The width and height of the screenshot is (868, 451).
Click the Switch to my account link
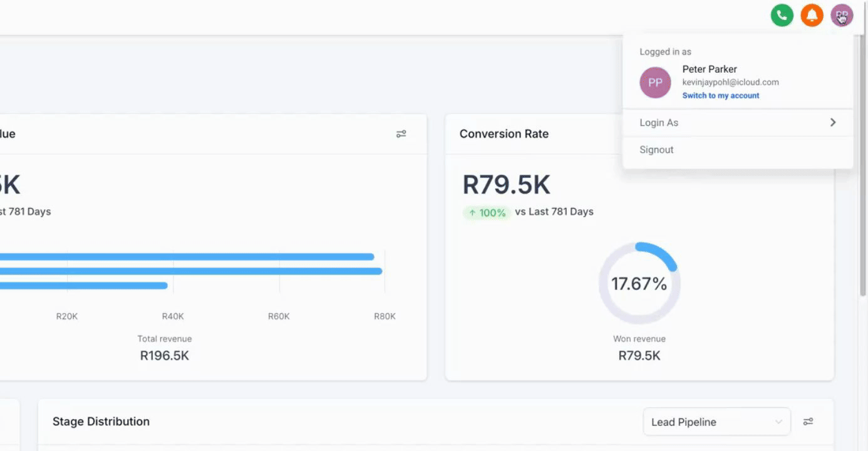720,96
